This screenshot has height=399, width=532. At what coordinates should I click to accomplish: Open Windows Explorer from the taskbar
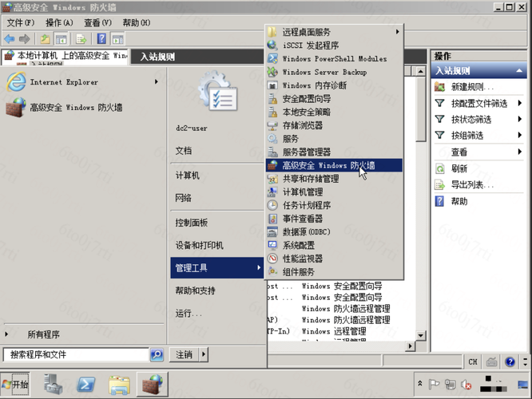119,385
